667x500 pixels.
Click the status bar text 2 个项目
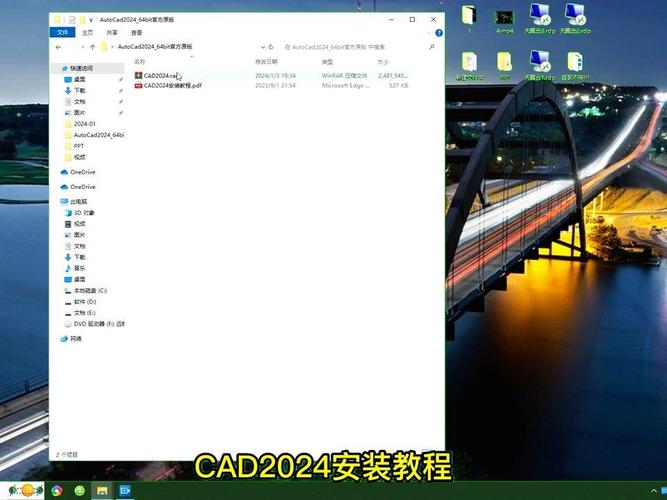[67, 454]
